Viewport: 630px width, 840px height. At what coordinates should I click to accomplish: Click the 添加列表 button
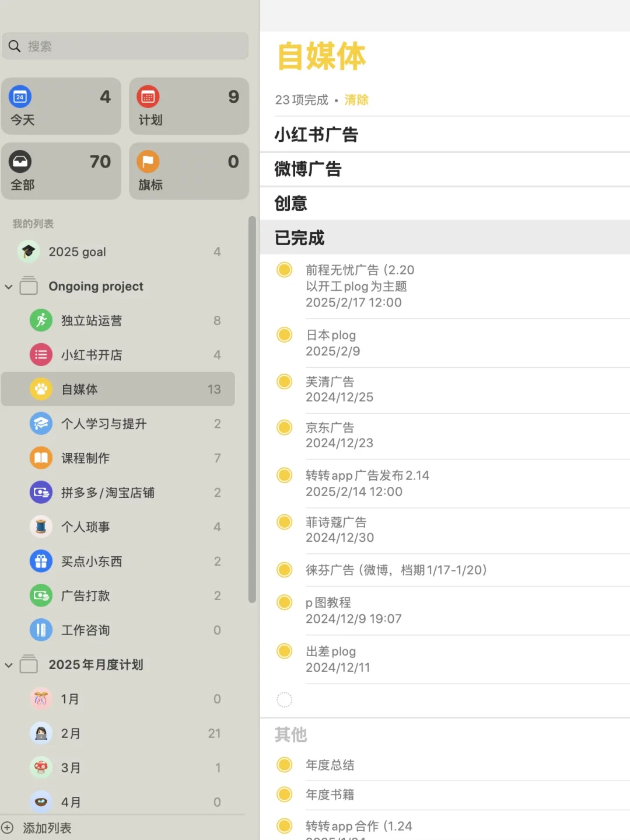pyautogui.click(x=36, y=828)
